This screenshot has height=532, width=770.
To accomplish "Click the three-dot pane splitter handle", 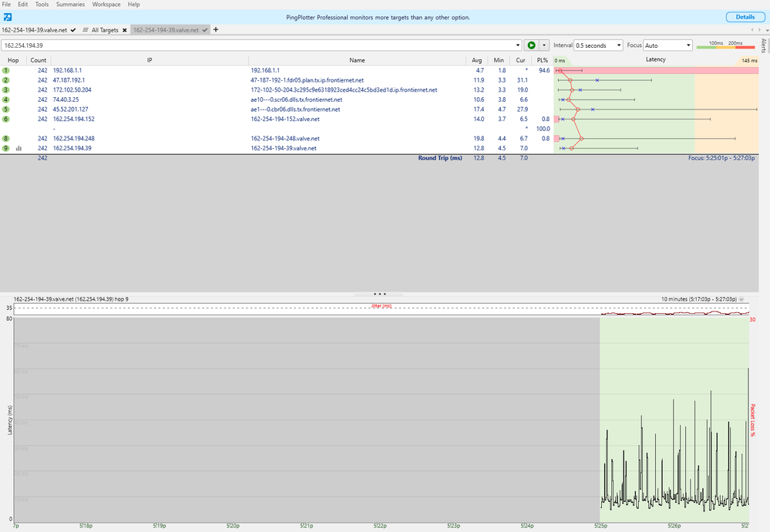I will click(x=379, y=295).
